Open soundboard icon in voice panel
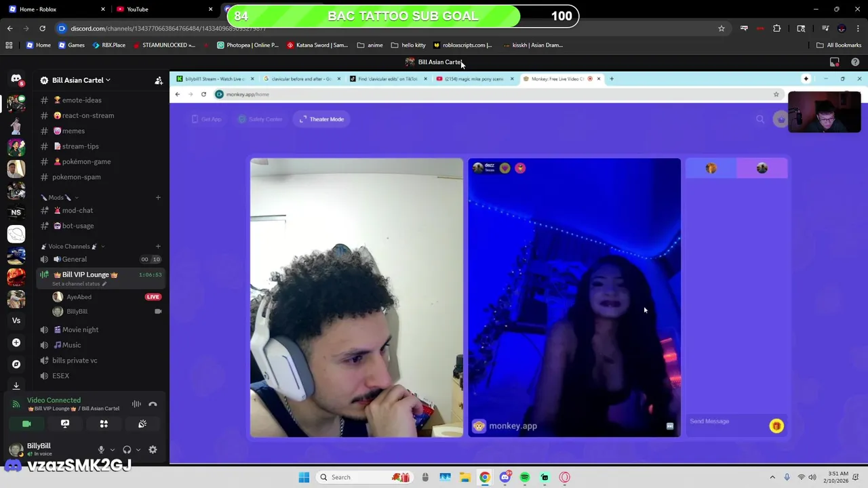This screenshot has height=488, width=868. click(x=142, y=424)
